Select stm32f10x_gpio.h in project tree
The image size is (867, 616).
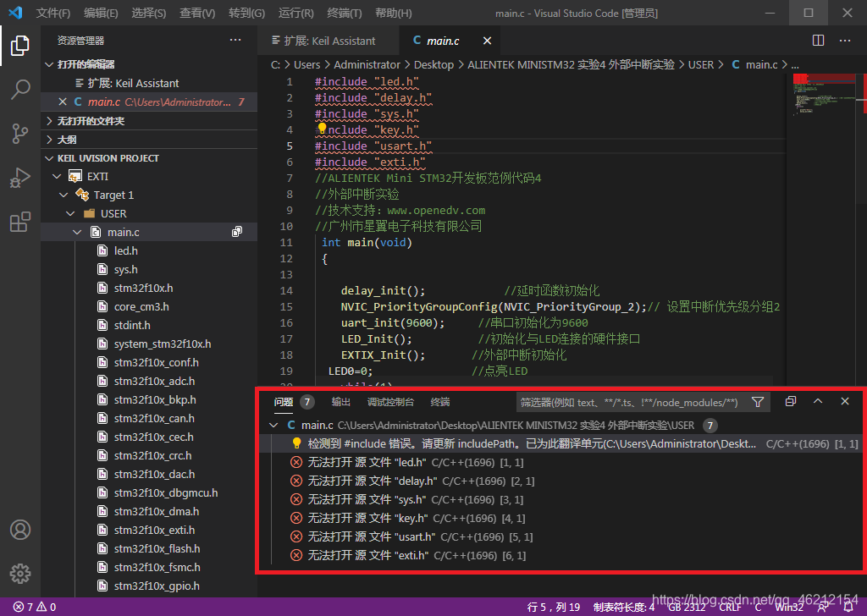click(157, 586)
